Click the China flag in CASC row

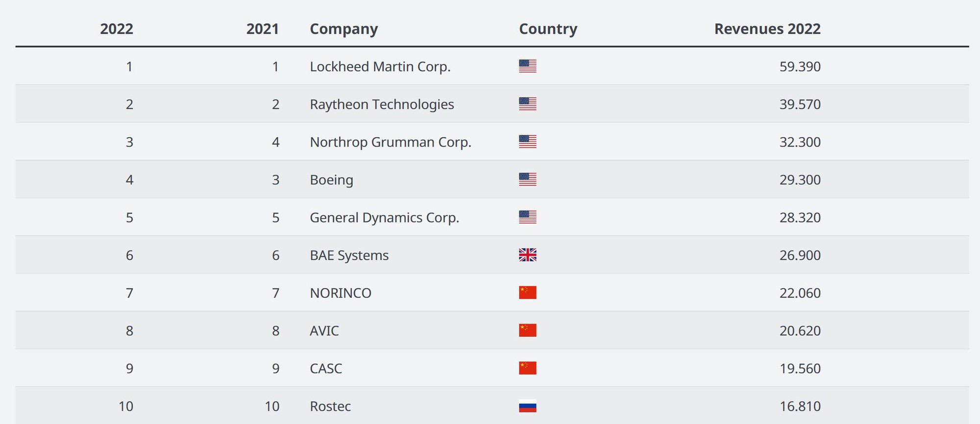[x=527, y=368]
